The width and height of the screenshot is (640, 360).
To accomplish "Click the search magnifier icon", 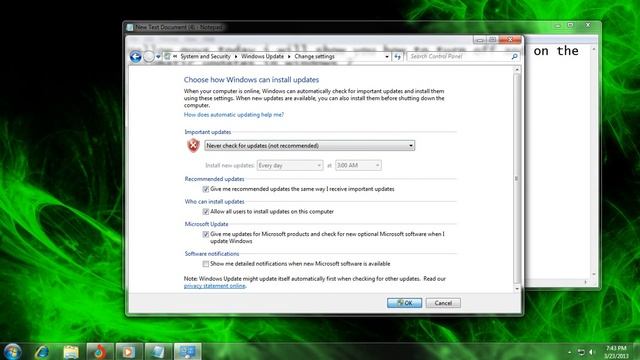I will pyautogui.click(x=514, y=56).
